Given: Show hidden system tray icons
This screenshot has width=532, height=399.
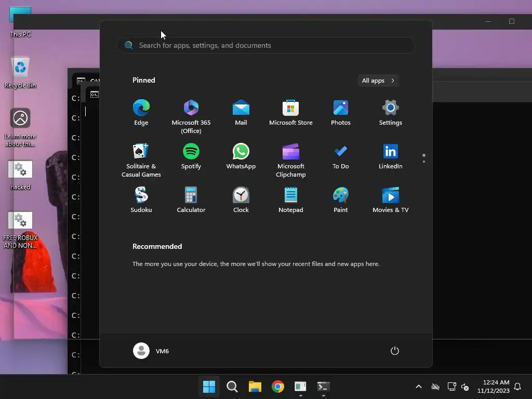Looking at the screenshot, I should click(x=419, y=387).
